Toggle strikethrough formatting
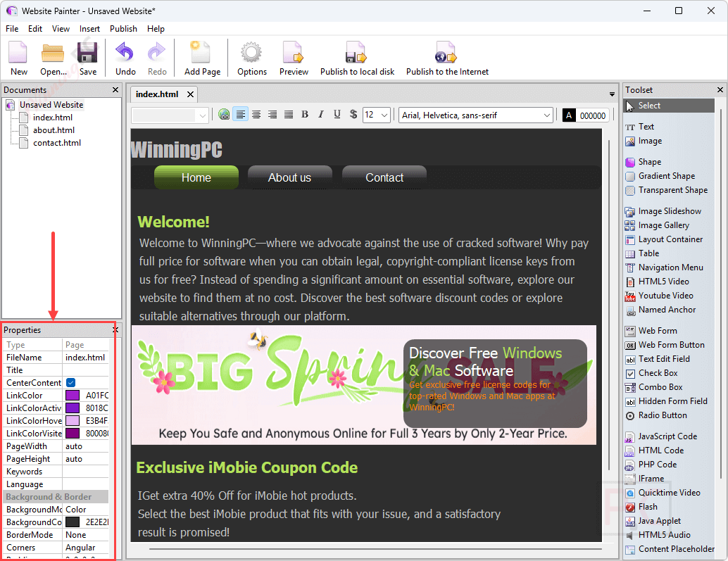Image resolution: width=728 pixels, height=561 pixels. (x=353, y=115)
